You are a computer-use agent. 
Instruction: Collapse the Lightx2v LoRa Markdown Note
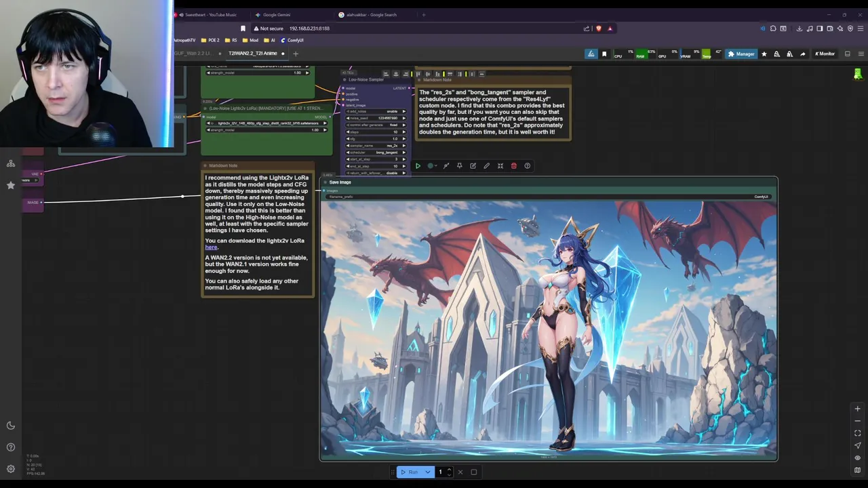click(205, 166)
